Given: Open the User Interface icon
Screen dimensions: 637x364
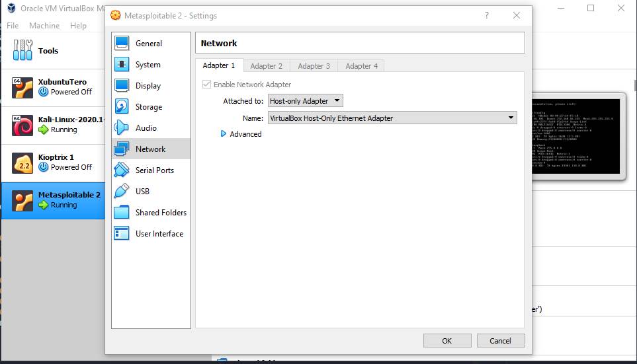Looking at the screenshot, I should point(122,234).
